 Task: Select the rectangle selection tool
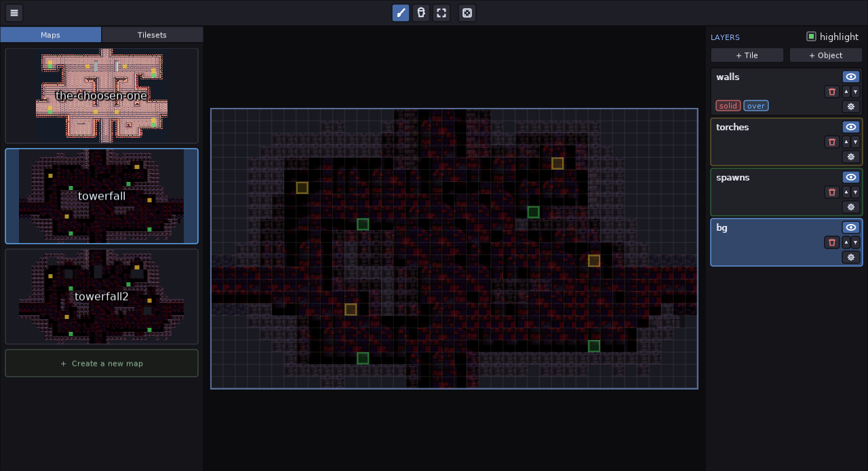click(x=441, y=13)
